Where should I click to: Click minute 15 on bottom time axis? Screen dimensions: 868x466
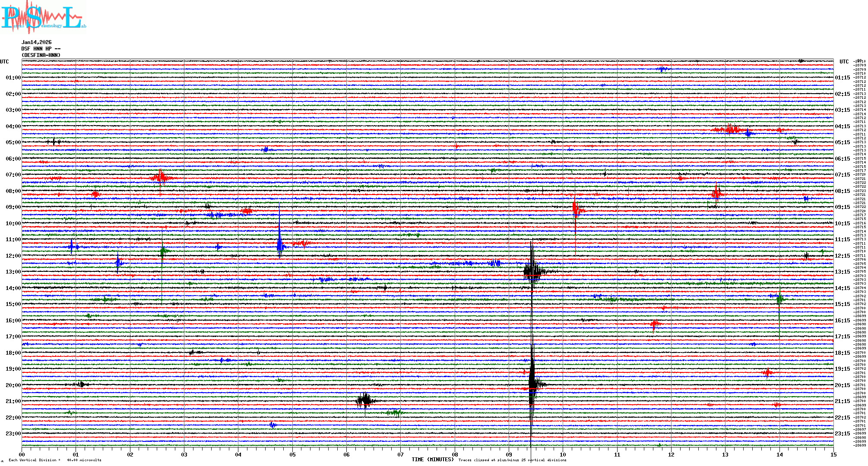pyautogui.click(x=833, y=454)
